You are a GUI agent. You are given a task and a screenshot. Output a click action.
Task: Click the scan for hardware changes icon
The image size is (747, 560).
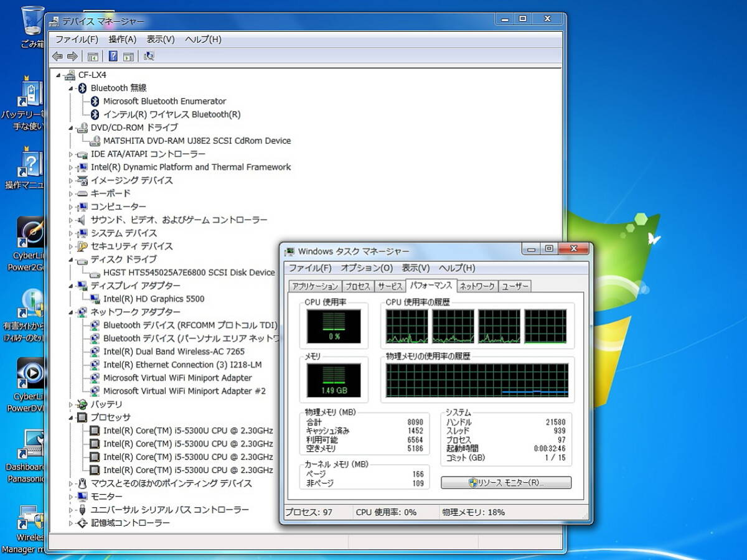click(149, 57)
